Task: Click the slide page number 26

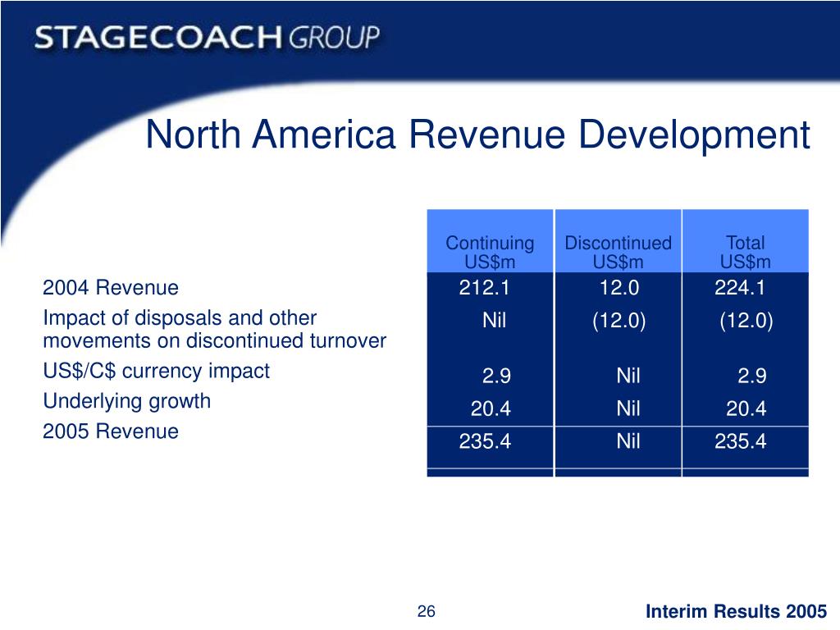Action: click(427, 611)
